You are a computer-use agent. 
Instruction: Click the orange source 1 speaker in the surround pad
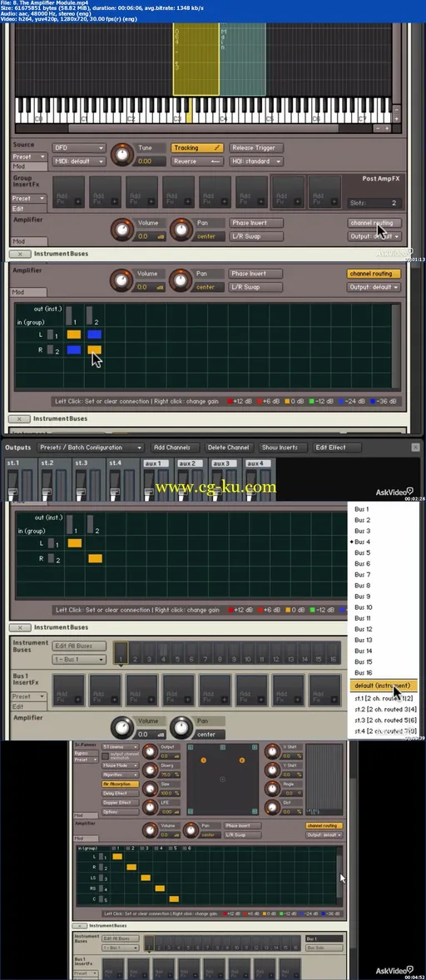click(203, 760)
